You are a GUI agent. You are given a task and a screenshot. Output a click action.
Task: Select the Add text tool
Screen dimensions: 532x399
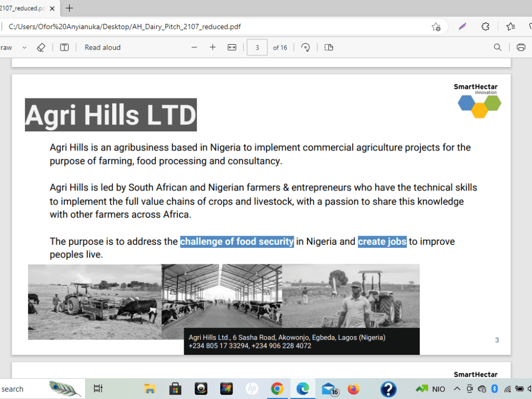click(x=64, y=47)
